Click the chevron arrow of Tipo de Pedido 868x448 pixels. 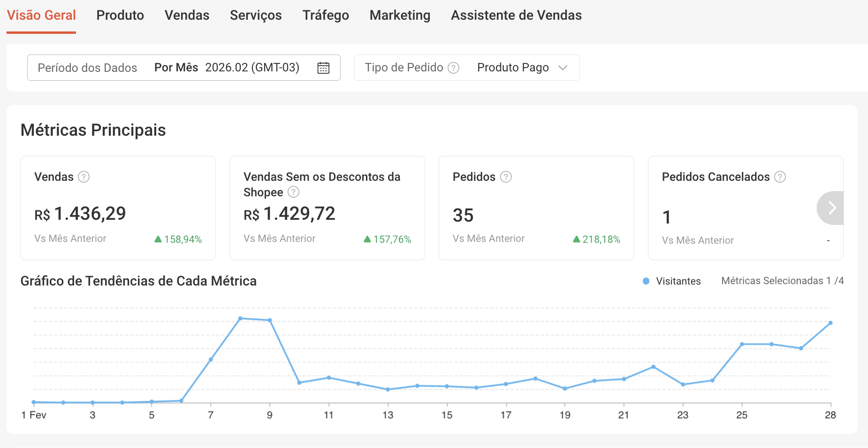[563, 68]
